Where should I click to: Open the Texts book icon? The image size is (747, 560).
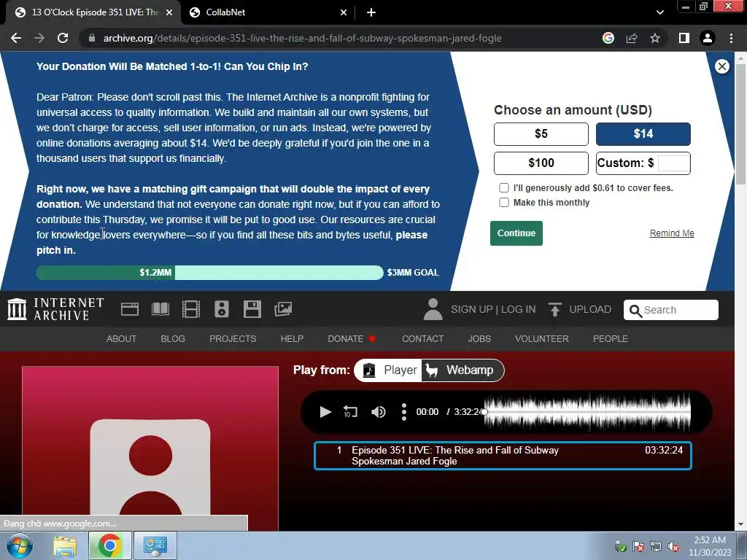click(160, 309)
